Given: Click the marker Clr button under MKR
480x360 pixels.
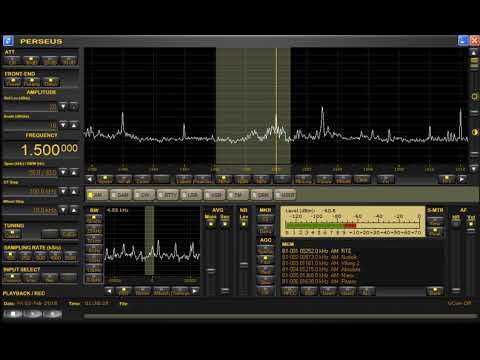Looking at the screenshot, I should pos(265,219).
